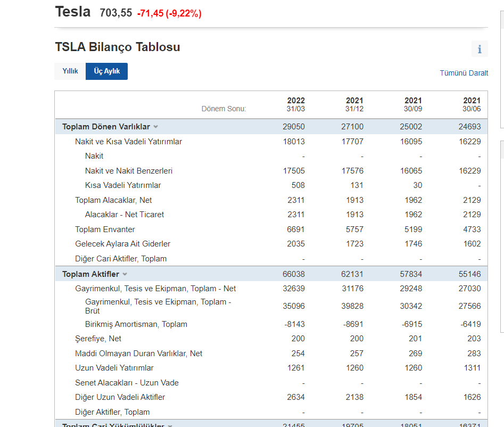The height and width of the screenshot is (427, 504).
Task: Click the Nakit ve Kısa Vadeli Yatırımlar row
Action: point(128,142)
